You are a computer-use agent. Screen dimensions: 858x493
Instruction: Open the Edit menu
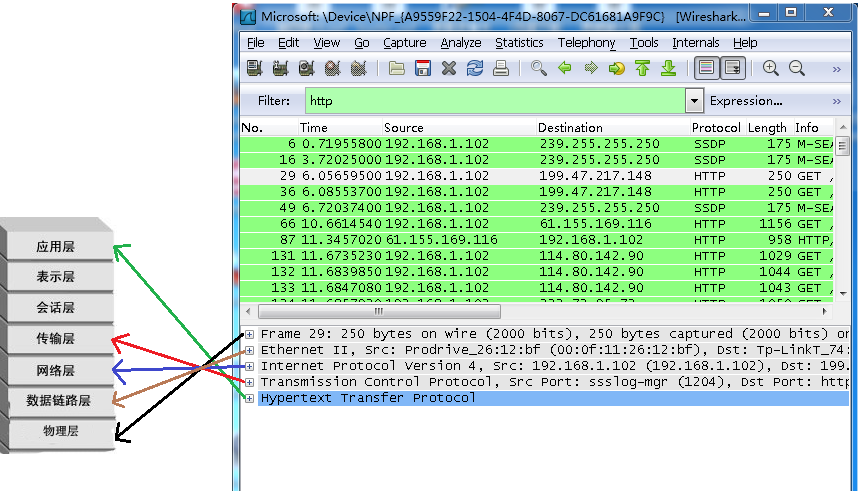pos(288,43)
